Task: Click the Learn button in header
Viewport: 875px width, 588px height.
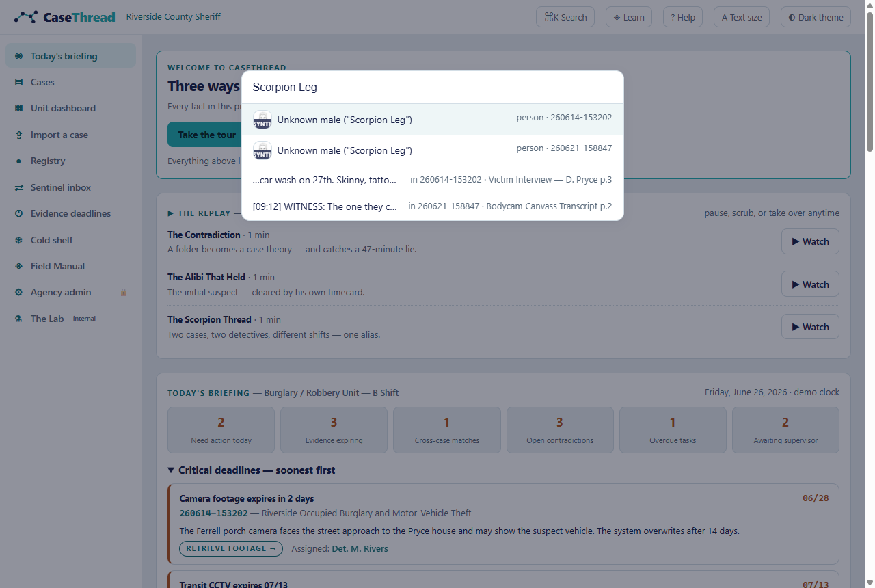Action: [629, 17]
